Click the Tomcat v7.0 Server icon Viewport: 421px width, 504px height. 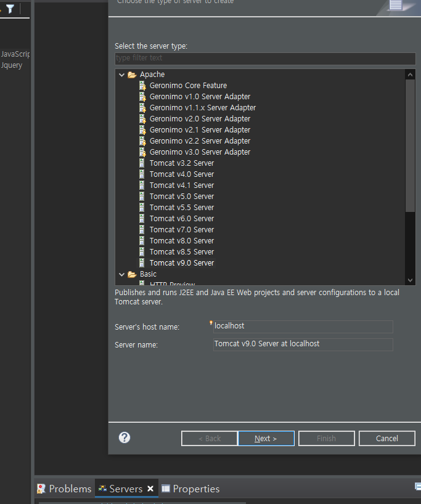[142, 229]
